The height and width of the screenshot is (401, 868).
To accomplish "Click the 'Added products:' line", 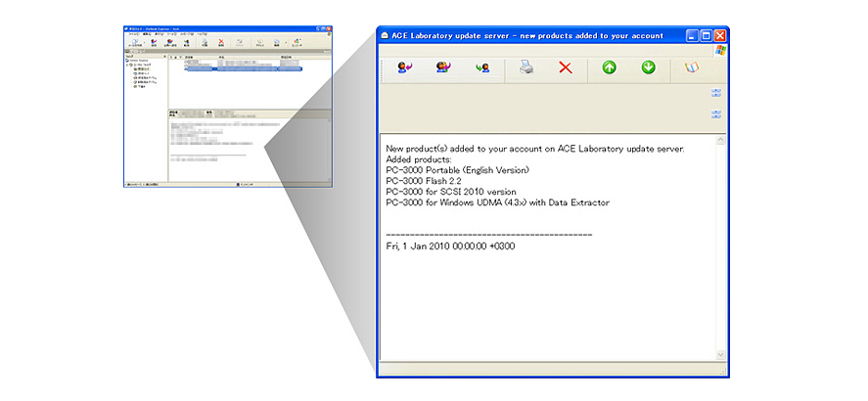I will tap(419, 159).
